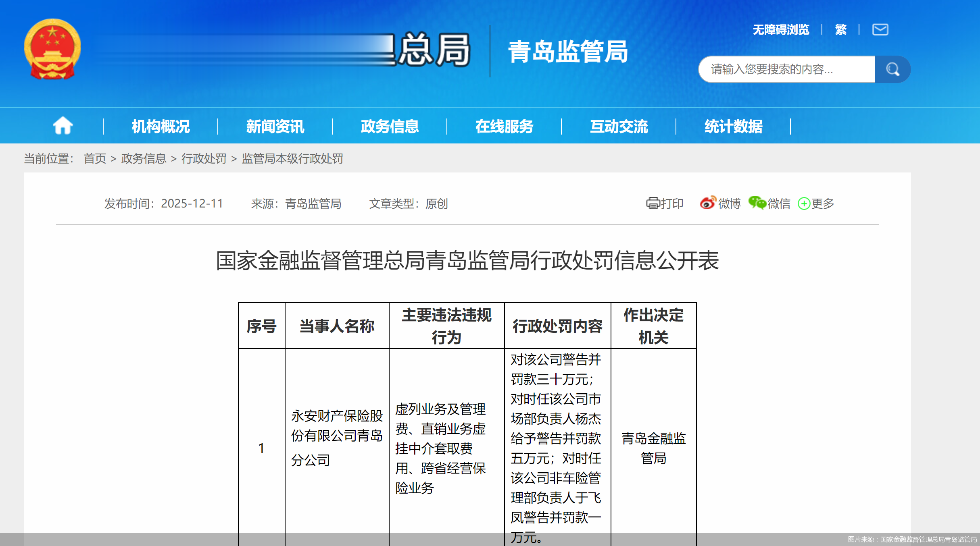This screenshot has height=546, width=980.
Task: Select the 统计数据 nav item
Action: tap(733, 127)
